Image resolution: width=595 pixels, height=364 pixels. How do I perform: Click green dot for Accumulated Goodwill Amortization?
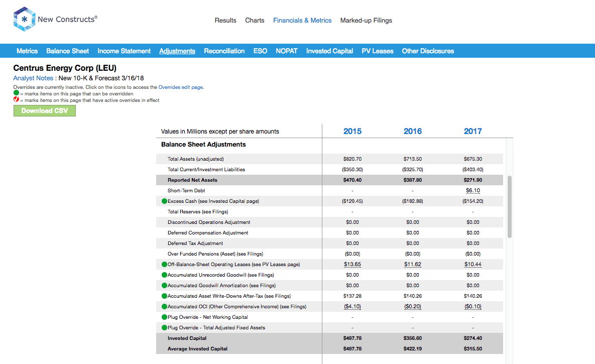164,286
